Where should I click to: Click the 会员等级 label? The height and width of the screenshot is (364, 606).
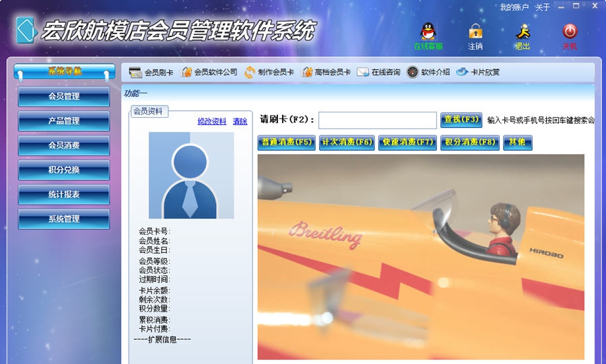pos(154,261)
